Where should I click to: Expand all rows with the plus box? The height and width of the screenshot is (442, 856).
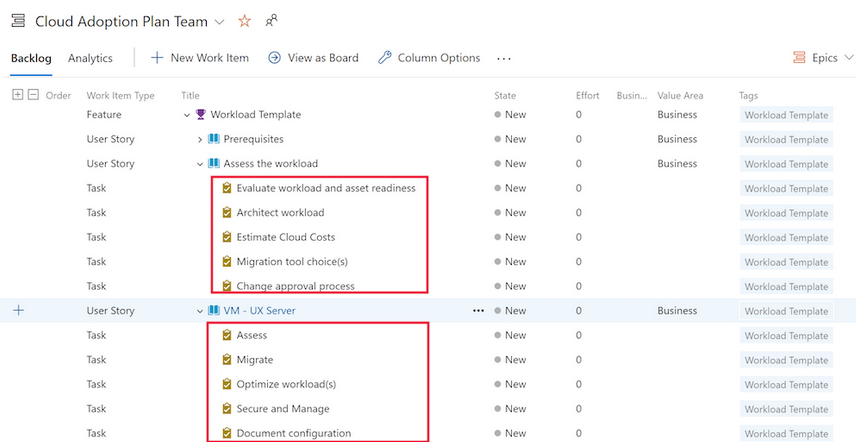pos(17,95)
